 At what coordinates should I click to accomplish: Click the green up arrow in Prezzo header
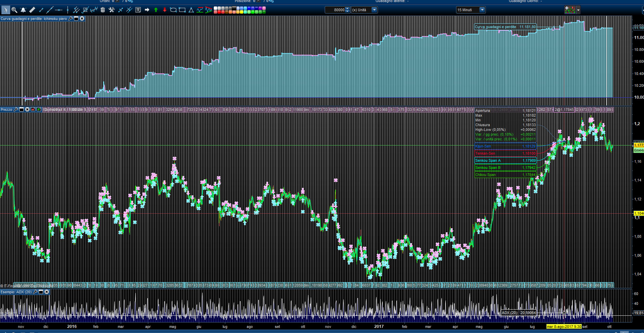point(39,110)
